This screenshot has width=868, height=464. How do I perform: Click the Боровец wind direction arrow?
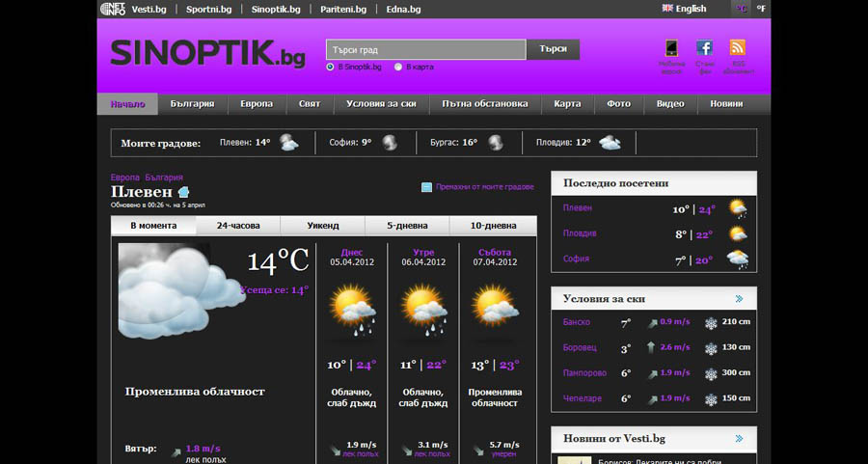coord(651,347)
